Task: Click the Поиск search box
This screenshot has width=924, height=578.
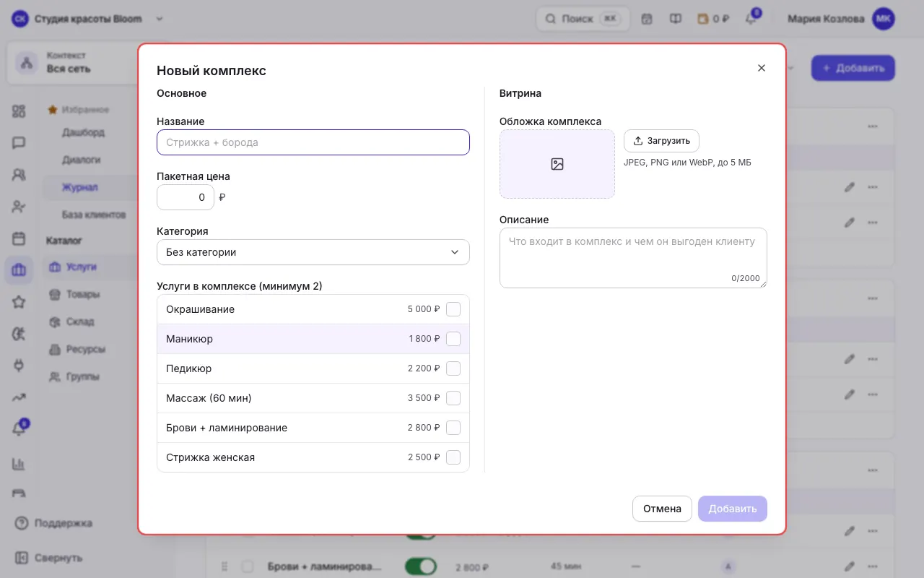Action: pos(583,19)
